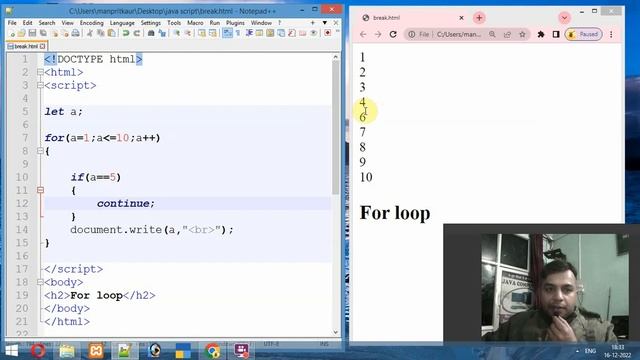640x360 pixels.
Task: Click the Find binoculars icon
Action: click(151, 33)
